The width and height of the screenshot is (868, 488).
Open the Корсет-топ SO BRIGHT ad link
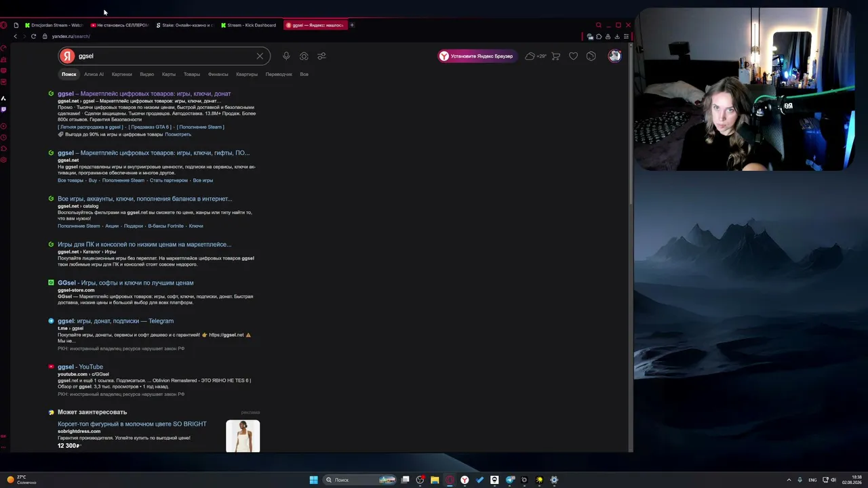pyautogui.click(x=132, y=424)
